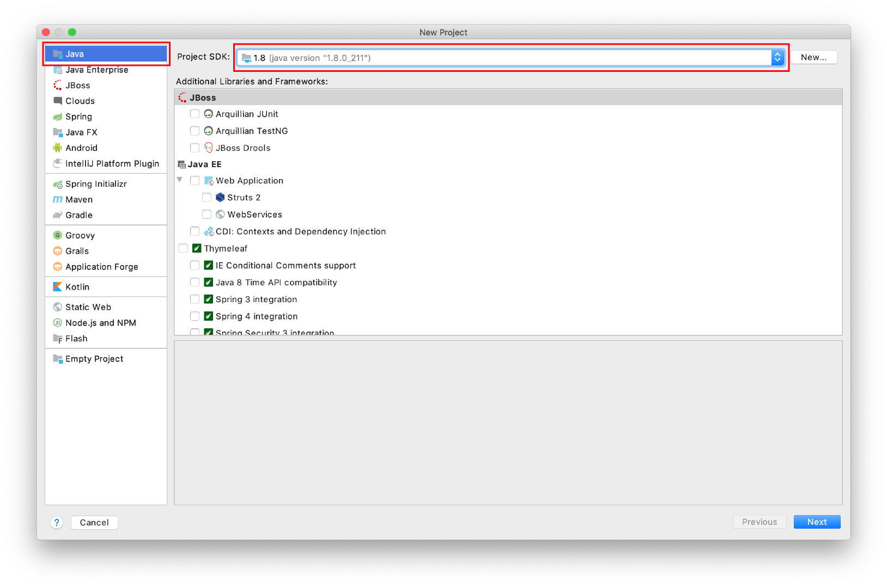Viewport: 887px width, 588px height.
Task: Select the JBoss group header in frameworks list
Action: point(508,97)
